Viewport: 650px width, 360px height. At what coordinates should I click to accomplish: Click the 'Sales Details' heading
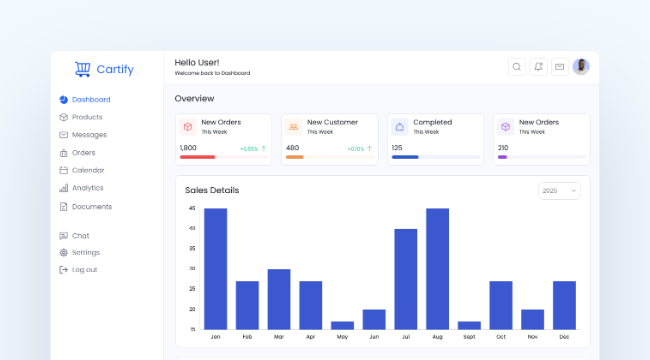click(x=212, y=190)
